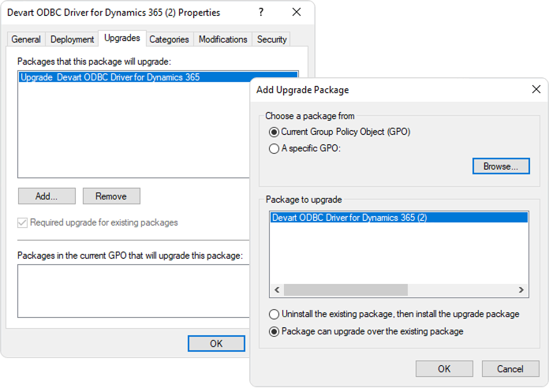The image size is (549, 392).
Task: Click Cancel in Add Upgrade Package dialog
Action: click(x=510, y=369)
